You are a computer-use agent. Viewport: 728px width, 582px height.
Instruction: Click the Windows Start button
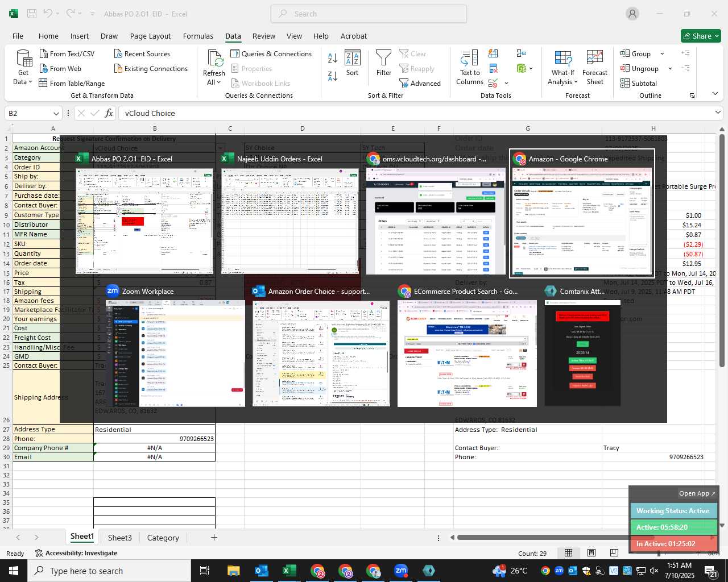point(14,571)
